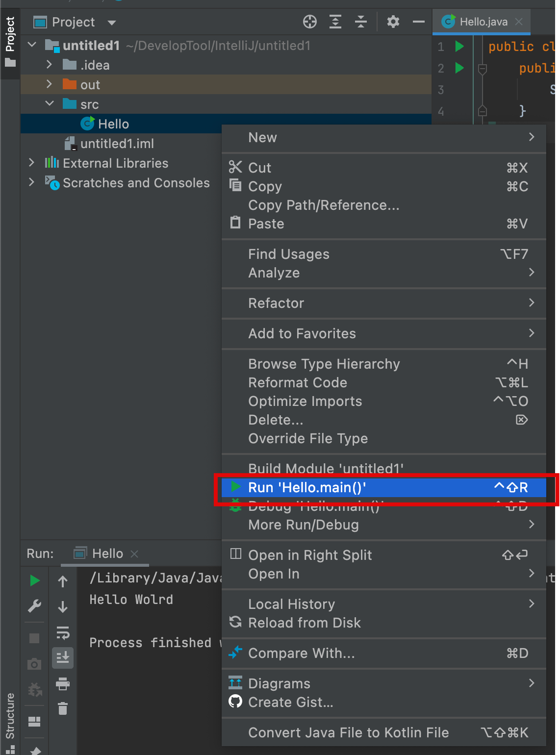
Task: Toggle soft-wrap icon in Run console
Action: click(x=63, y=632)
